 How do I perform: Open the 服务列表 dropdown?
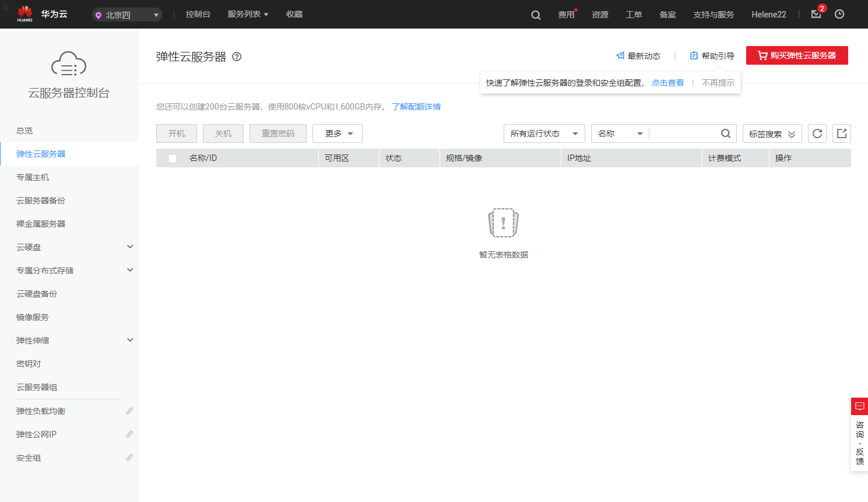point(248,14)
